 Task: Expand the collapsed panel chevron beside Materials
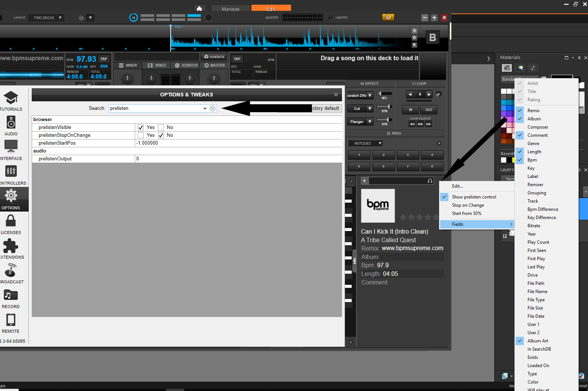pos(488,59)
